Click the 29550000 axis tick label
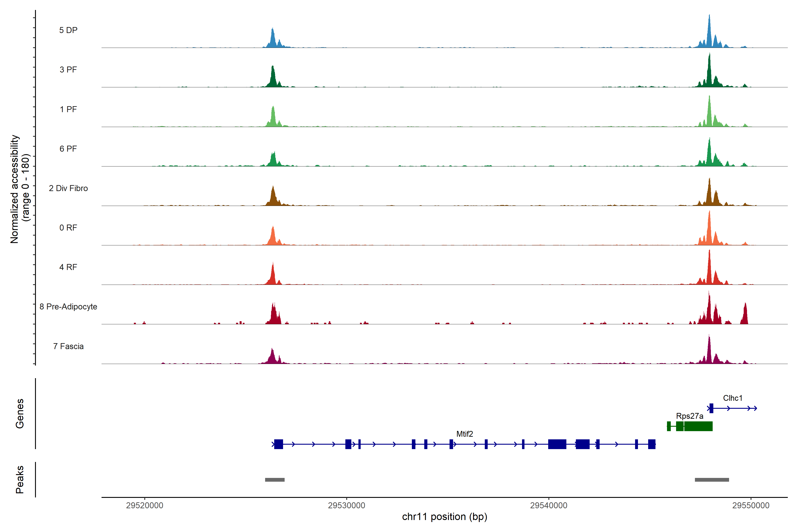798x532 pixels. click(x=751, y=505)
